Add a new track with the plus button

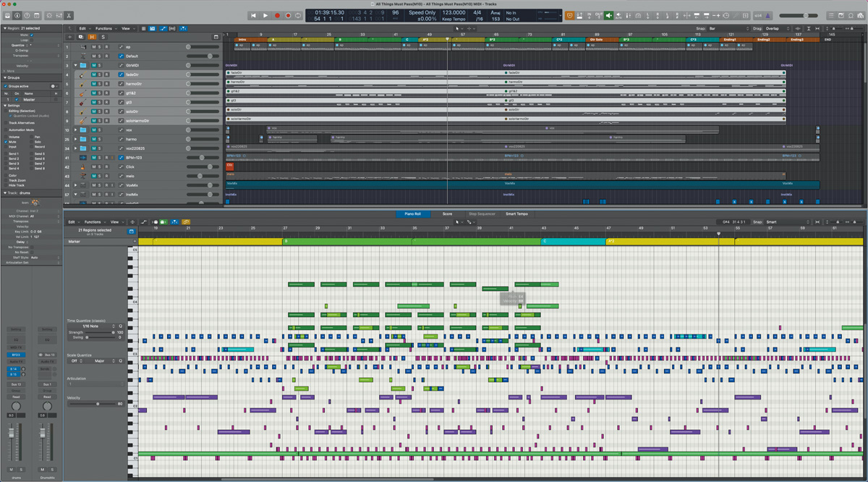[70, 37]
